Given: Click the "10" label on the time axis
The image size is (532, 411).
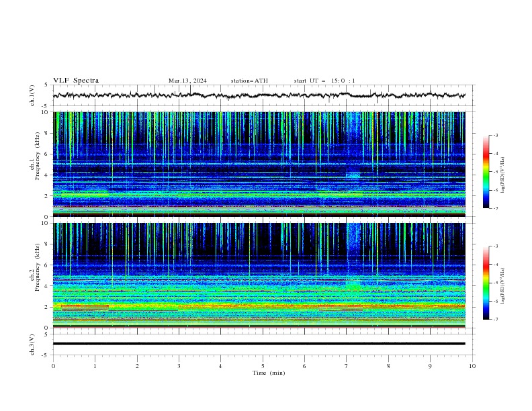Looking at the screenshot, I should [472, 366].
